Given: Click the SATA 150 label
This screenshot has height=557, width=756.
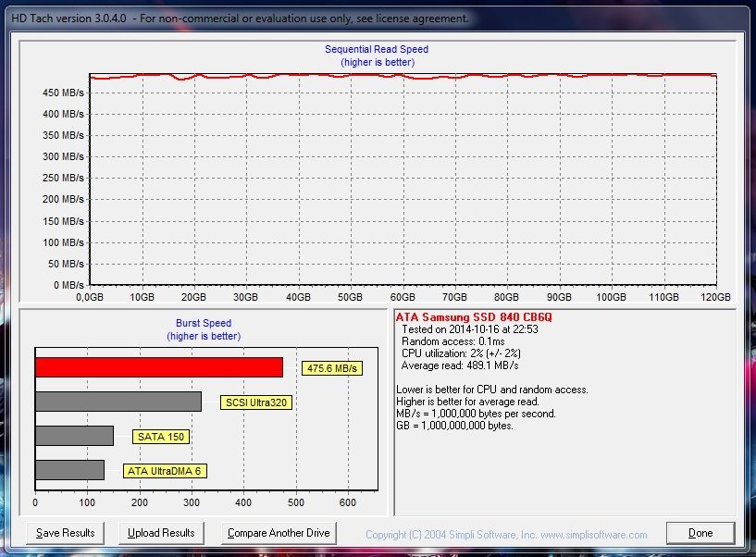Looking at the screenshot, I should tap(161, 437).
